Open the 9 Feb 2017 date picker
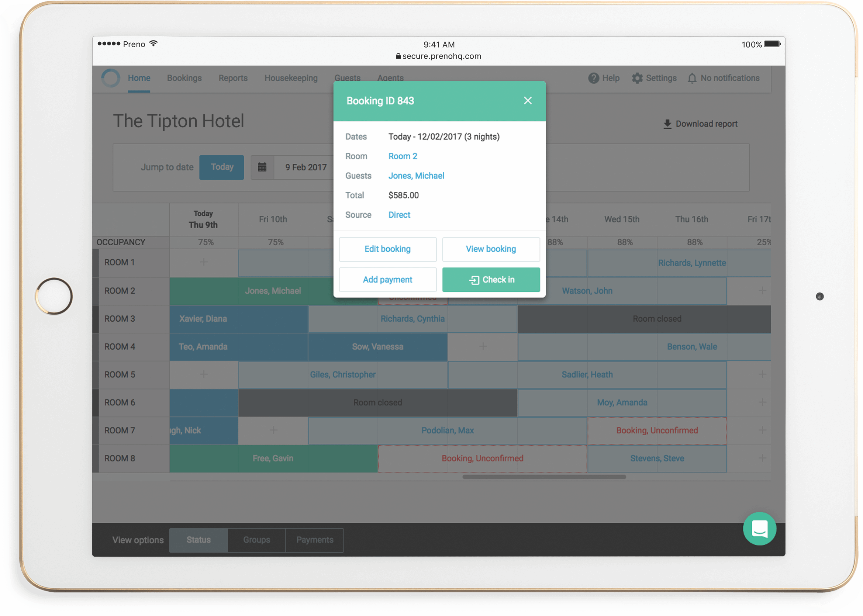The width and height of the screenshot is (863, 616). coord(306,167)
